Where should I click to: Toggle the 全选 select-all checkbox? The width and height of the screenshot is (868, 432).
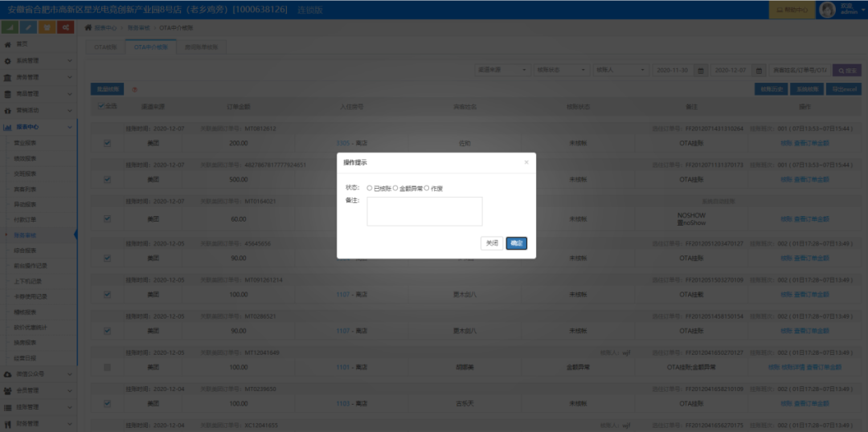[100, 106]
